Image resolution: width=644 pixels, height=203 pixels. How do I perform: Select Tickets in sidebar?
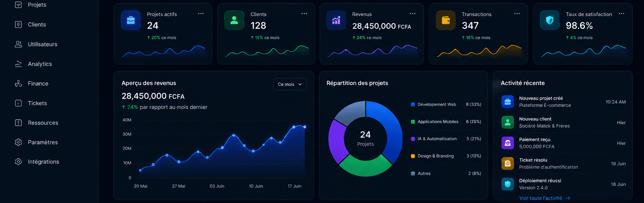coord(37,103)
